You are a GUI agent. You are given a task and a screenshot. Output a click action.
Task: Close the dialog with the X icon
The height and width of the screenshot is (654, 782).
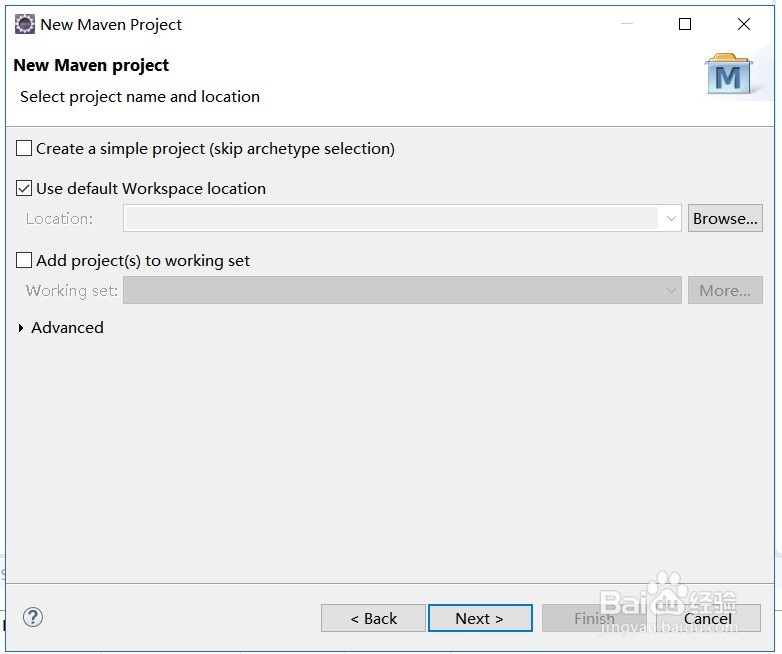(744, 24)
